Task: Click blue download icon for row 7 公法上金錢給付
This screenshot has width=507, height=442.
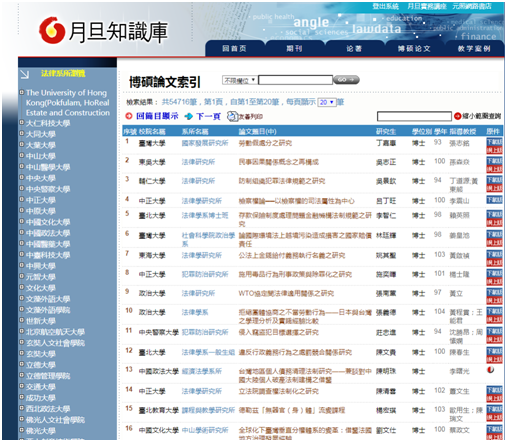Action: [x=494, y=255]
